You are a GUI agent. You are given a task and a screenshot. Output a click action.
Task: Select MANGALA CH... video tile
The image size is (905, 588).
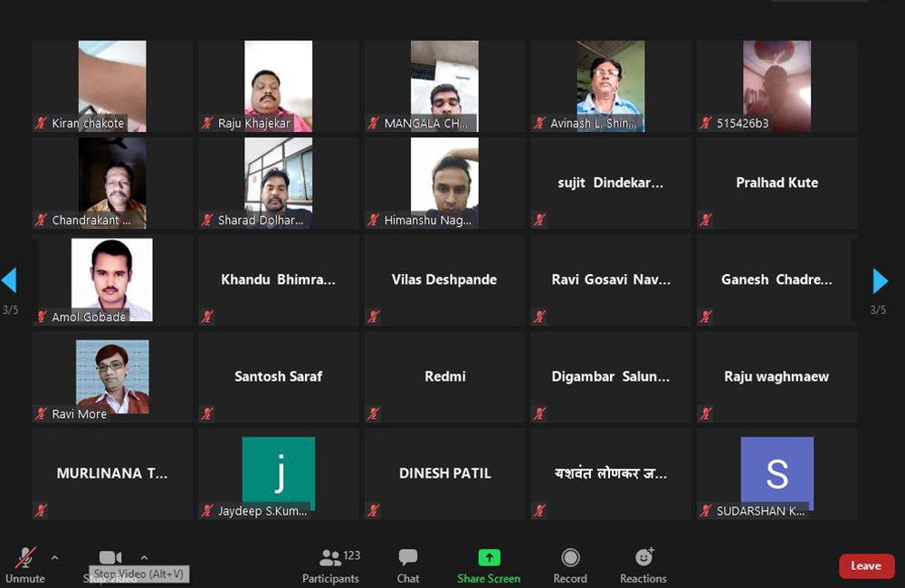click(x=444, y=86)
